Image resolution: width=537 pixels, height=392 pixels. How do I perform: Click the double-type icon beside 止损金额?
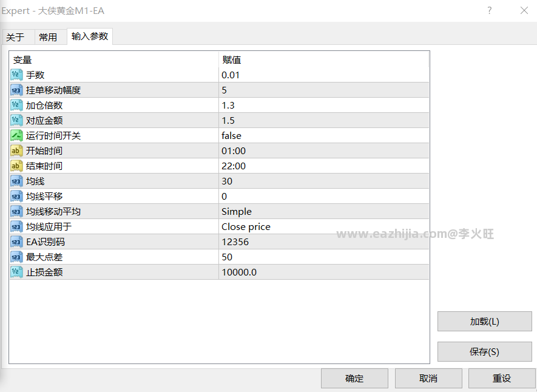16,272
